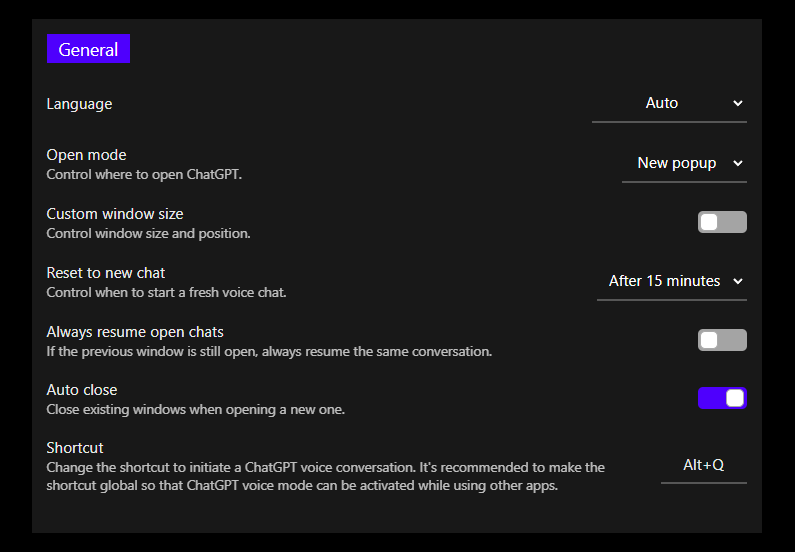This screenshot has height=552, width=795.
Task: Click the shortcut description about global shortcut
Action: click(x=325, y=476)
